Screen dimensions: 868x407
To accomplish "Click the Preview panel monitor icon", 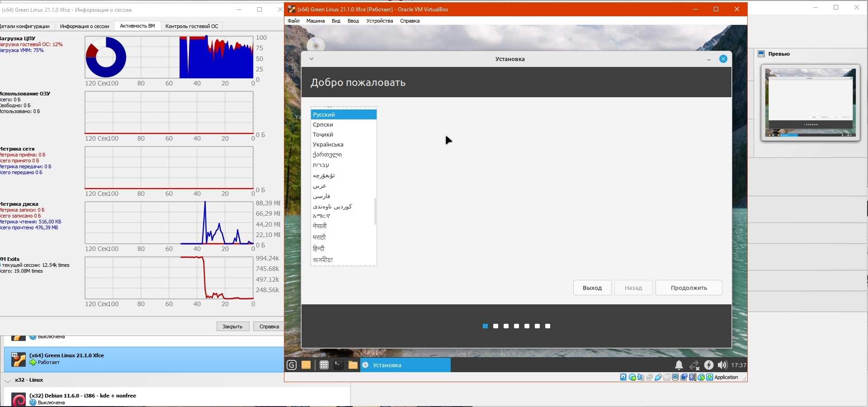I will click(x=761, y=54).
